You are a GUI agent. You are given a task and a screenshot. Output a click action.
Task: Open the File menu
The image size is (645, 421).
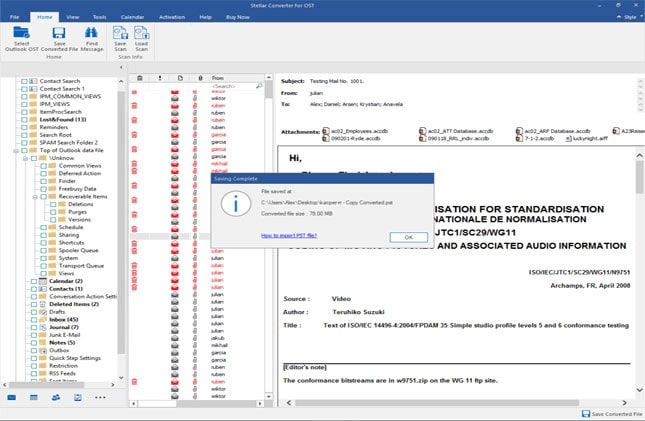(x=14, y=17)
